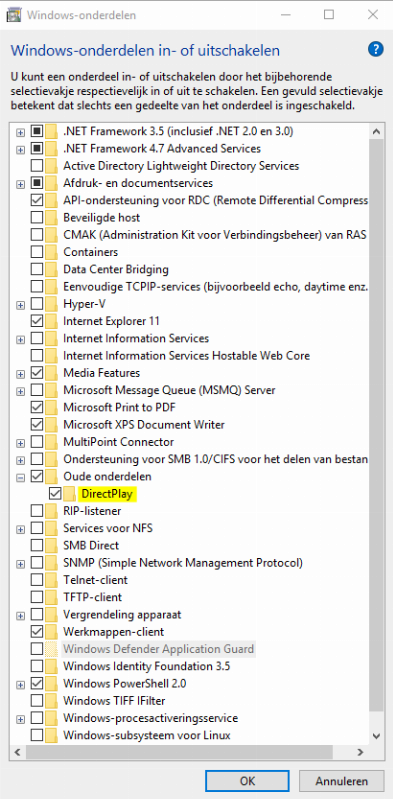Select the Windows Identity Foundation 3.5 row

[x=146, y=666]
